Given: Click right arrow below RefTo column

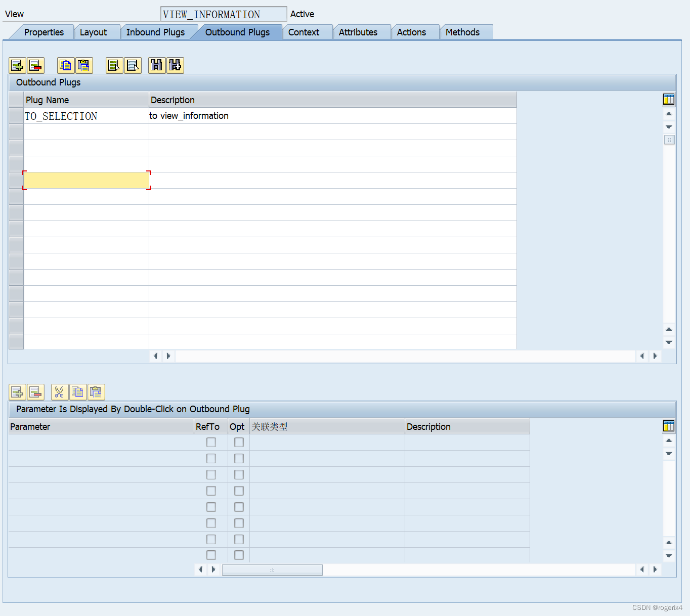Looking at the screenshot, I should click(x=213, y=569).
